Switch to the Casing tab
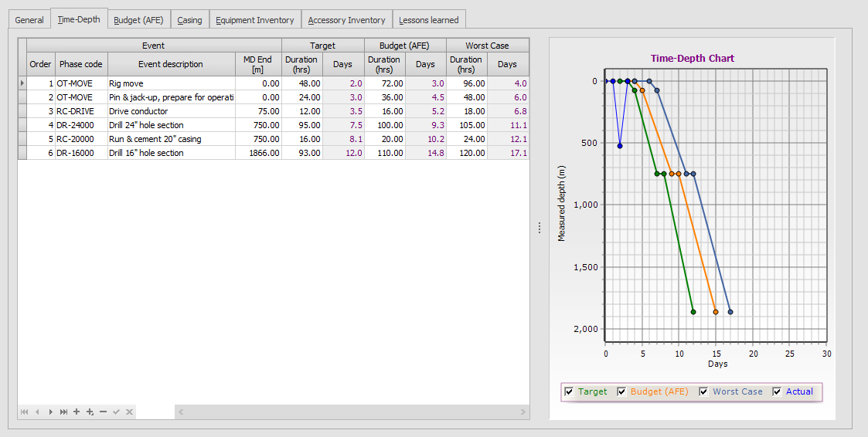This screenshot has width=868, height=437. click(189, 20)
